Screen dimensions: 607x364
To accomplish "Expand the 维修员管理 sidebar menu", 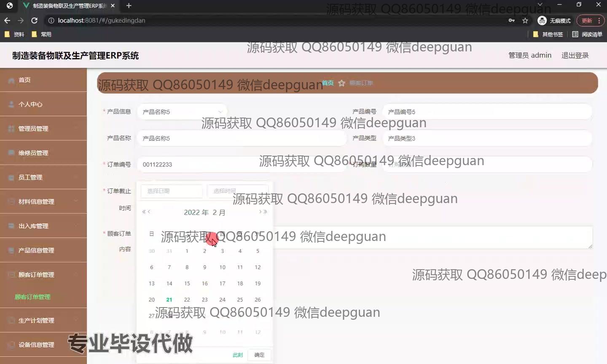I will pyautogui.click(x=43, y=153).
